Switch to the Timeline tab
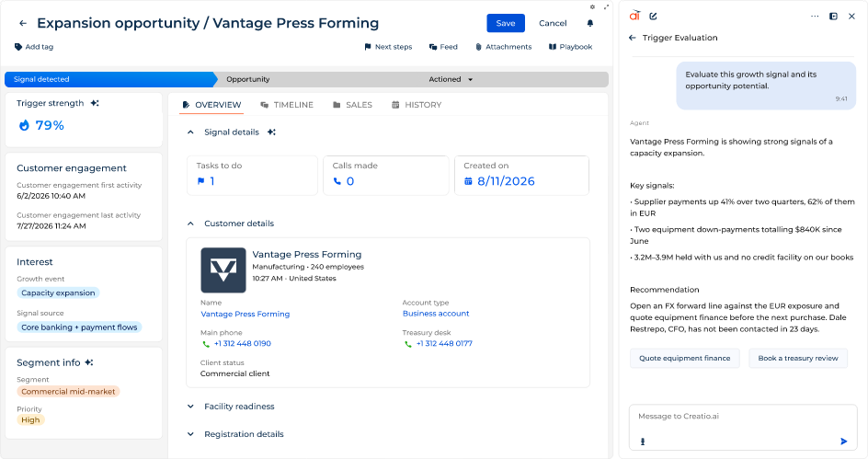The height and width of the screenshot is (459, 868). point(287,105)
